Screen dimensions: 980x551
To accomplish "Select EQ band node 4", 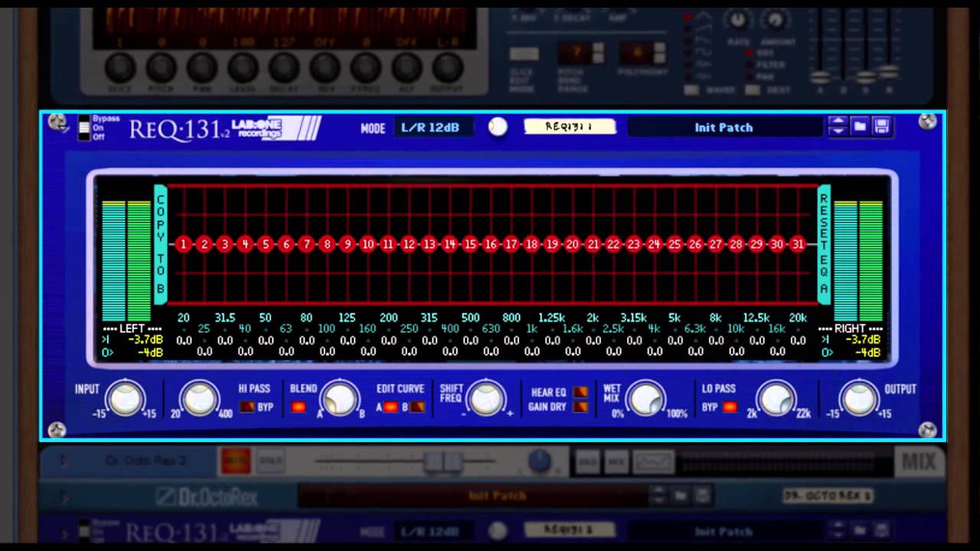I will [245, 244].
